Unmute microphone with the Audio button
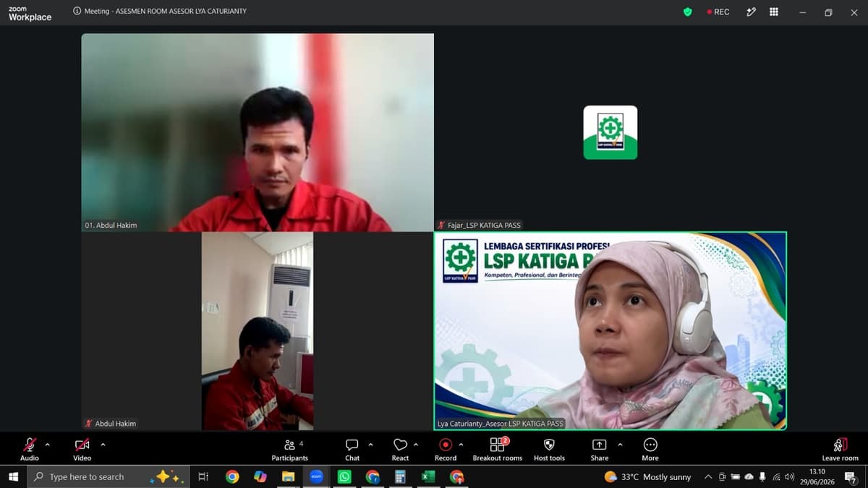 pos(30,449)
